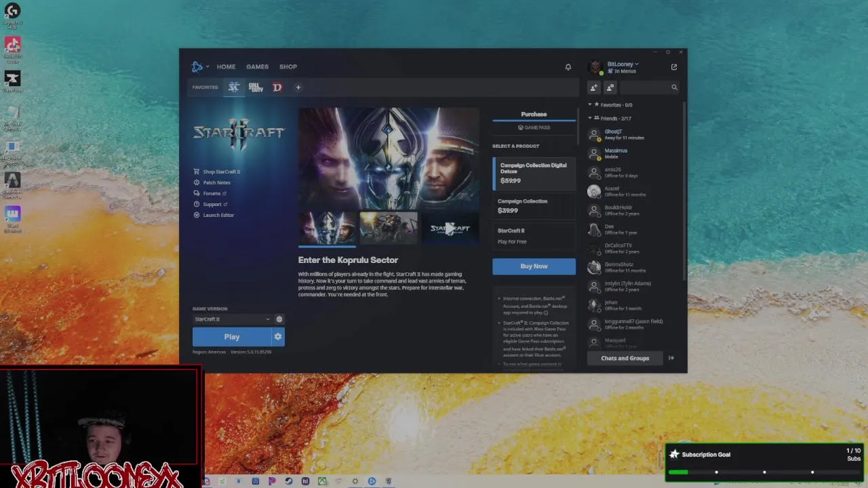Select StarCraft II Play For Free product
Viewport: 868px width, 488px height.
(x=534, y=236)
